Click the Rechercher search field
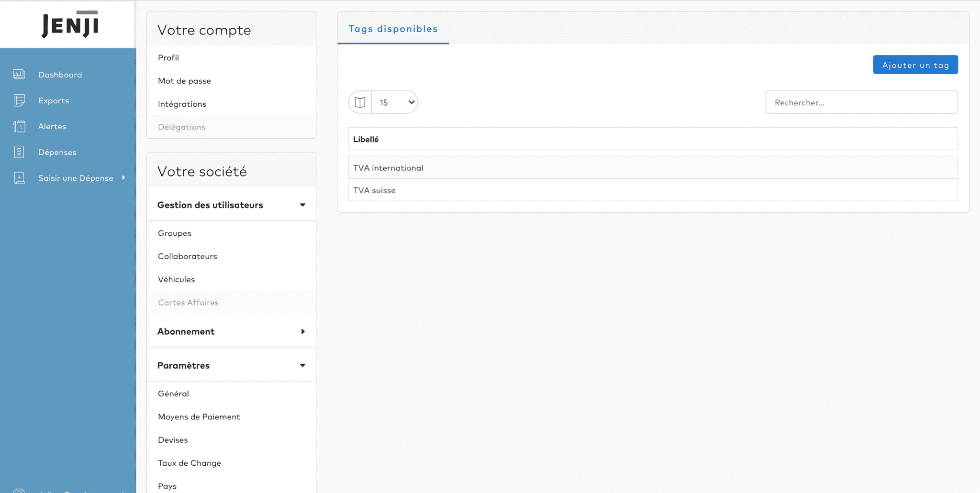Screen dimensions: 980x493 tap(862, 102)
